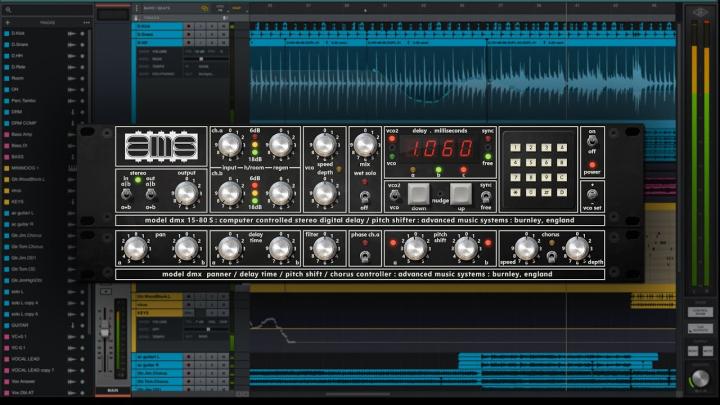720x405 pixels.
Task: Click the Bass Amp track color square
Action: coord(6,135)
